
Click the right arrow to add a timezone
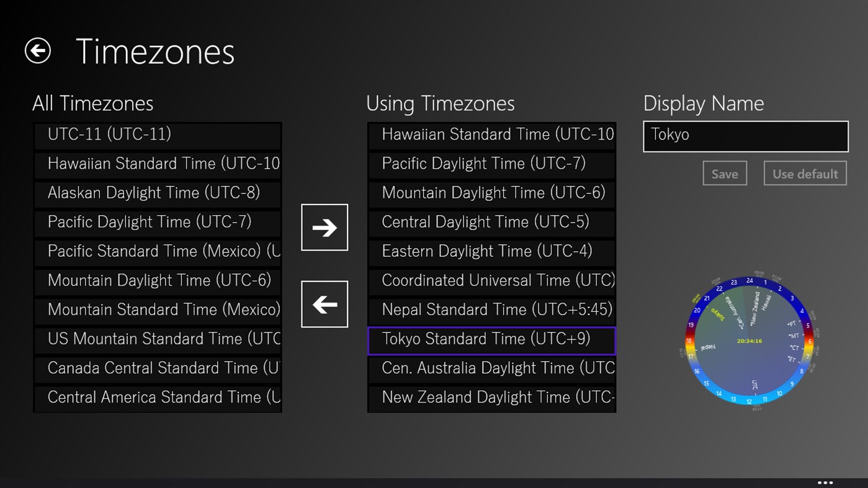point(324,227)
